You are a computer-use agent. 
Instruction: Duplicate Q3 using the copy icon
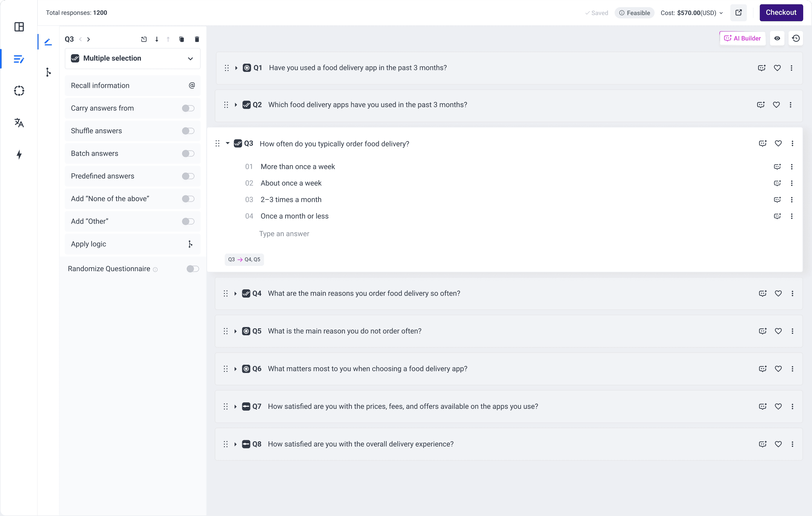pyautogui.click(x=181, y=39)
